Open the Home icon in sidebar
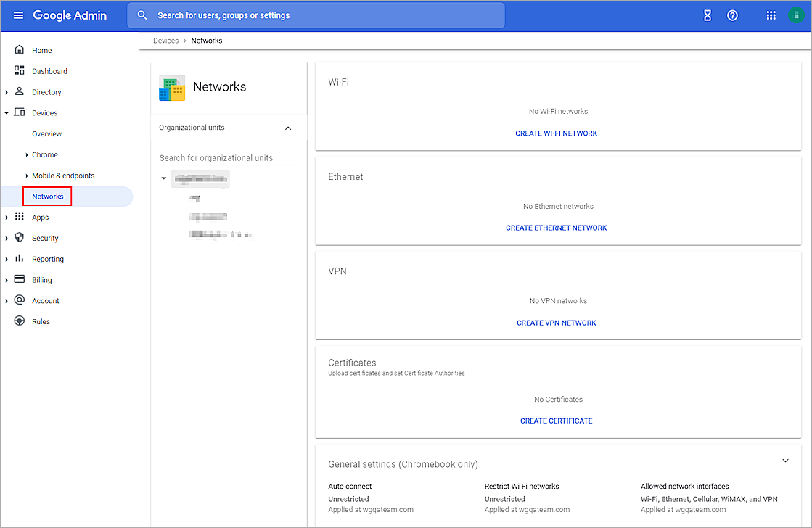Image resolution: width=812 pixels, height=528 pixels. (x=19, y=50)
